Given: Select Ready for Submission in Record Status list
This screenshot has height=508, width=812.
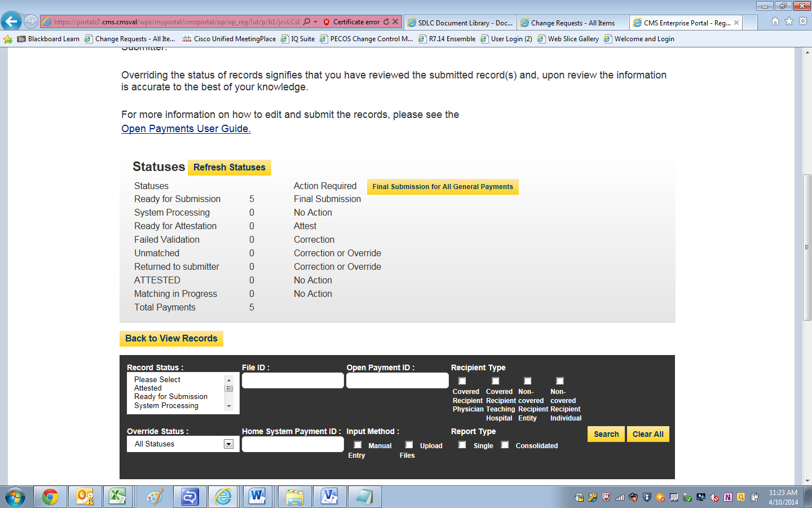Looking at the screenshot, I should pyautogui.click(x=171, y=397).
